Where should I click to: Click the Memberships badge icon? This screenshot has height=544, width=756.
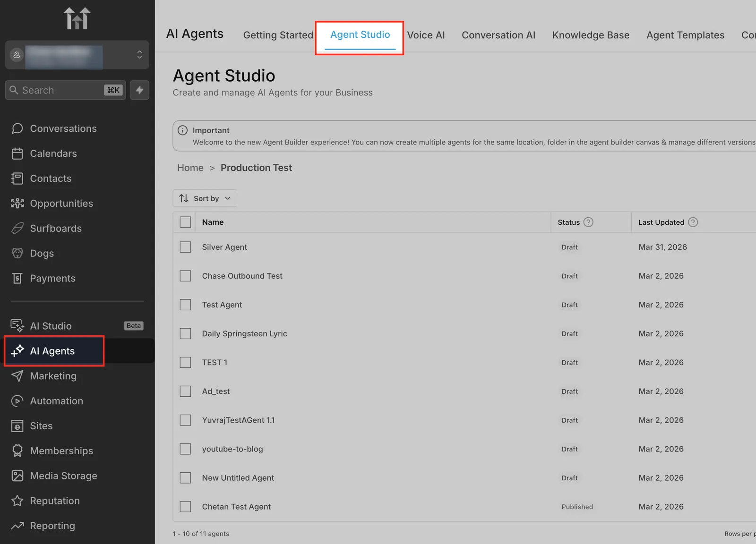(17, 451)
